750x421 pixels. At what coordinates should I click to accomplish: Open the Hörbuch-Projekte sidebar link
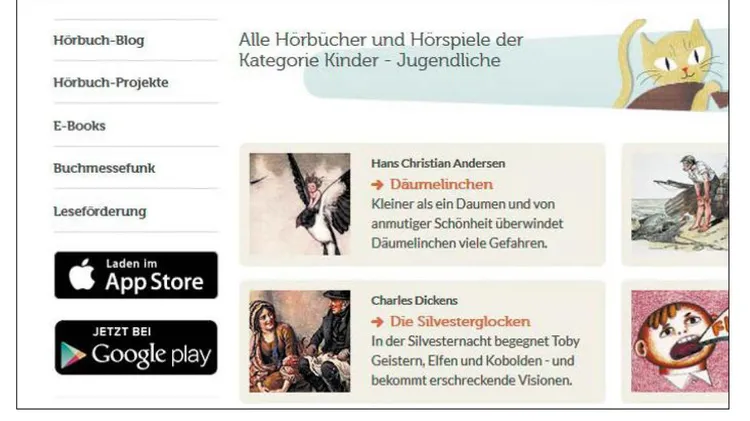(x=110, y=82)
